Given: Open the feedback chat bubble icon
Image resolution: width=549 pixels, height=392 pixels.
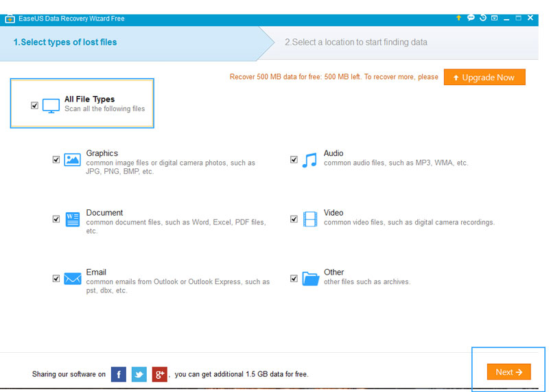Looking at the screenshot, I should pyautogui.click(x=471, y=18).
